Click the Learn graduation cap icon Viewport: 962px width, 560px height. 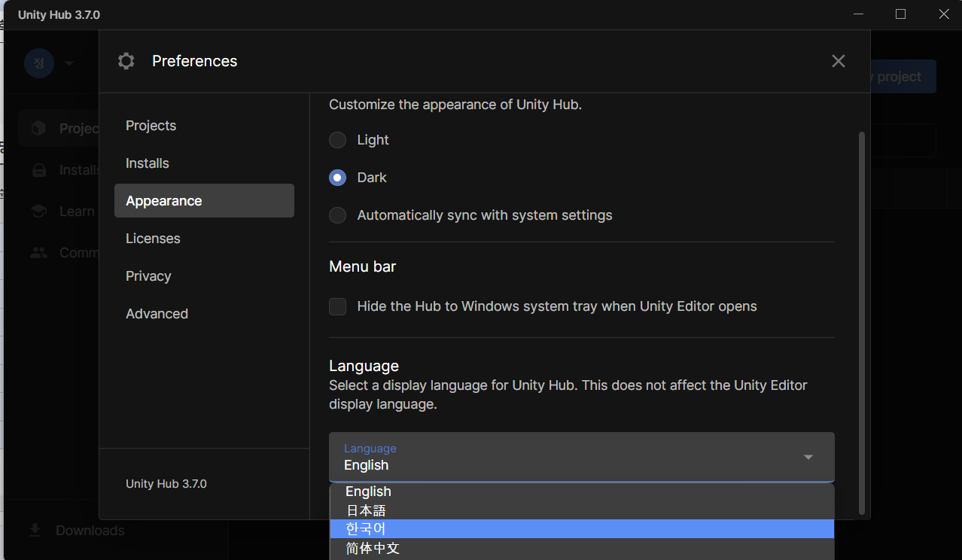[38, 212]
